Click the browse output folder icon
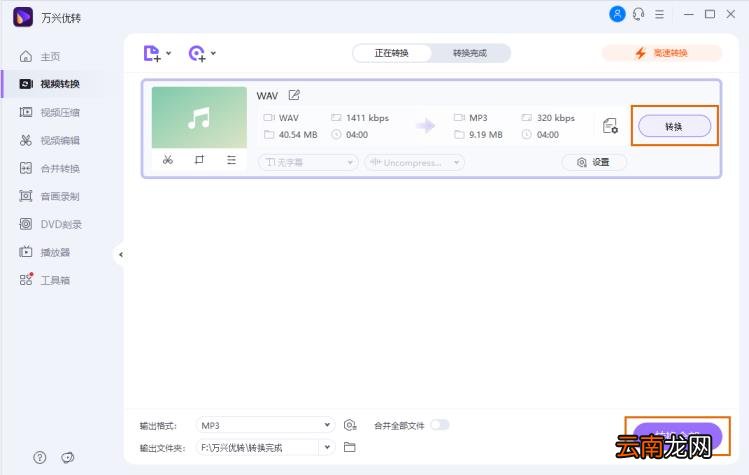Viewport: 749px width, 475px height. point(350,447)
